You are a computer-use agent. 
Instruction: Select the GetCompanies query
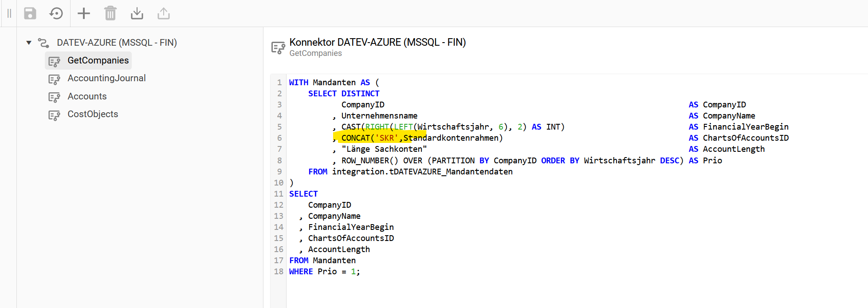tap(98, 60)
